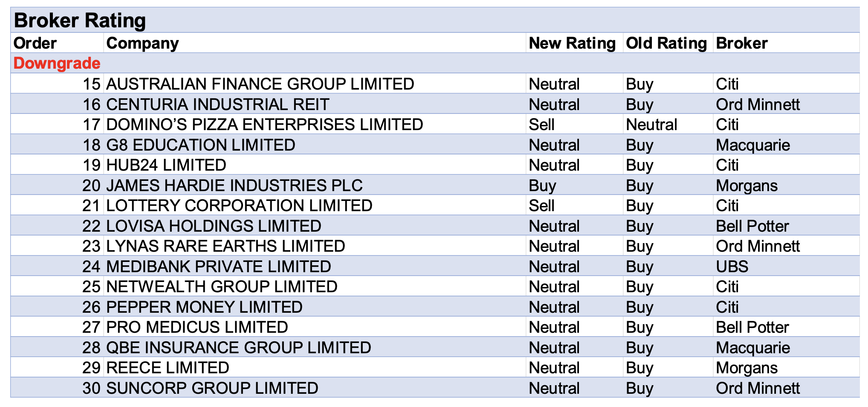
Task: Select Domino's Pizza Enterprises Limited cell
Action: [264, 125]
